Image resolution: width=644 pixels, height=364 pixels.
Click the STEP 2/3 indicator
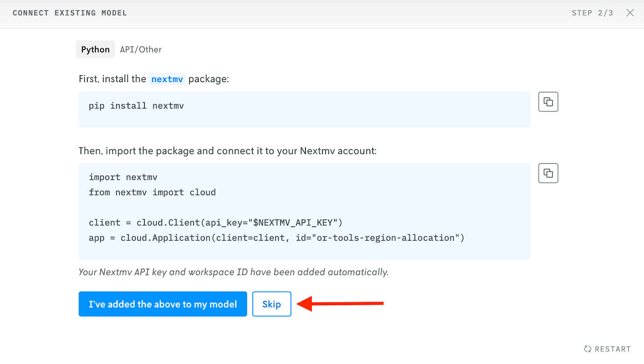click(x=592, y=13)
